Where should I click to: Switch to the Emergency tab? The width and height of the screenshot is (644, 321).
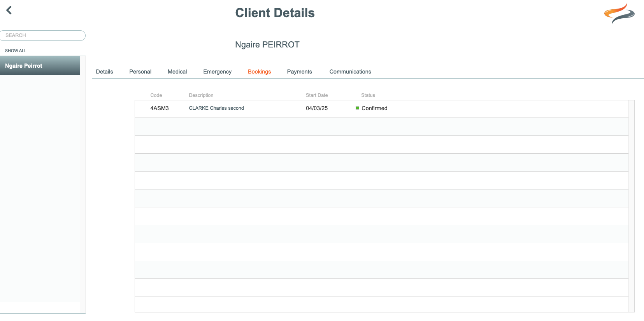[217, 72]
